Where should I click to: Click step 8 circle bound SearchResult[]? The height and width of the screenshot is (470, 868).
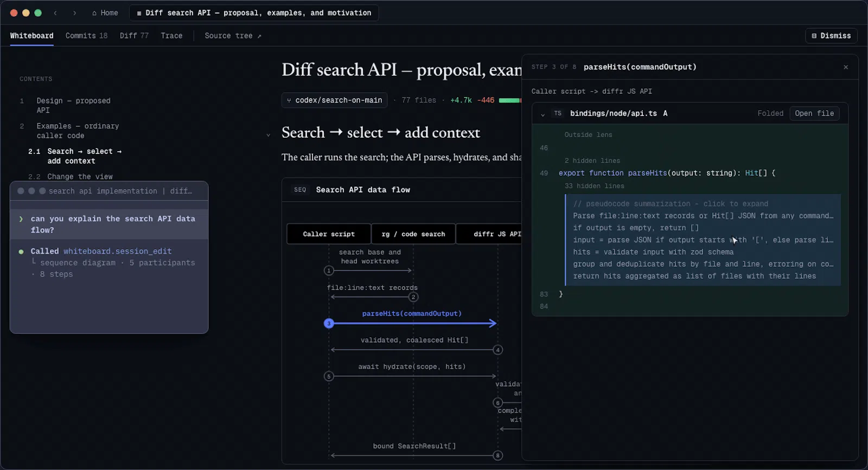pos(497,455)
